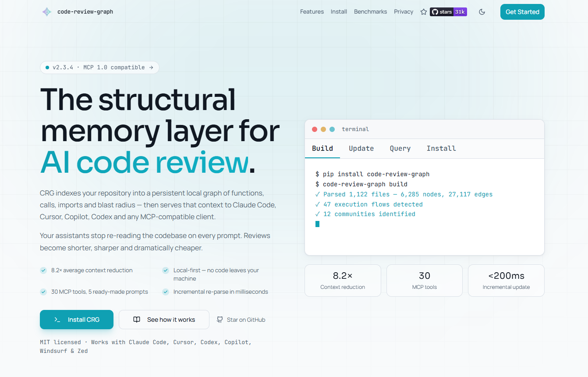
Task: Click the code-review-graph logo icon
Action: point(47,12)
